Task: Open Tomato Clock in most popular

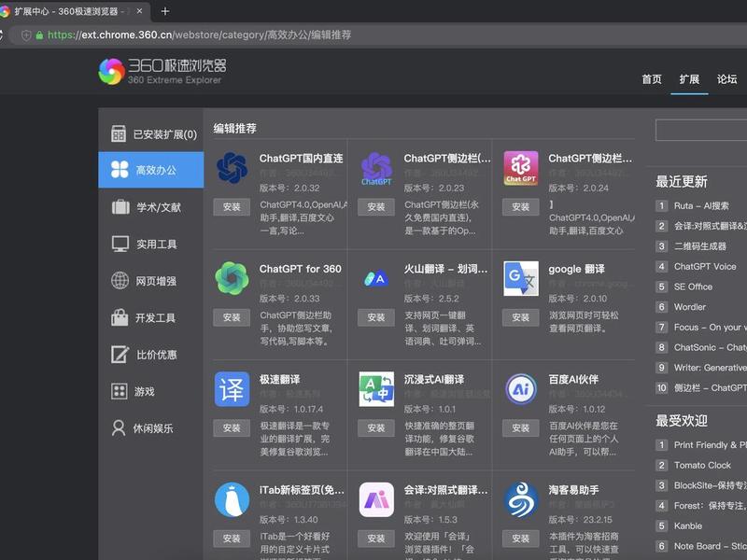Action: click(702, 465)
